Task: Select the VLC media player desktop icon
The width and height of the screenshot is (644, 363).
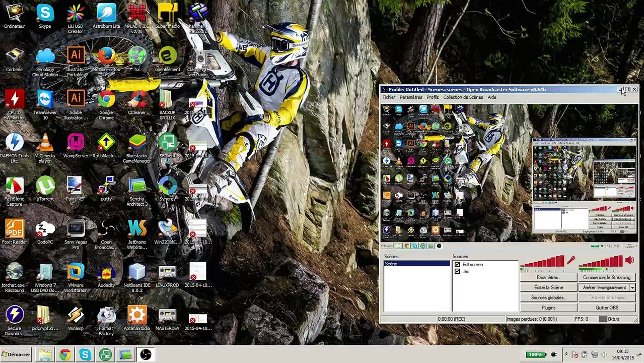Action: tap(45, 149)
